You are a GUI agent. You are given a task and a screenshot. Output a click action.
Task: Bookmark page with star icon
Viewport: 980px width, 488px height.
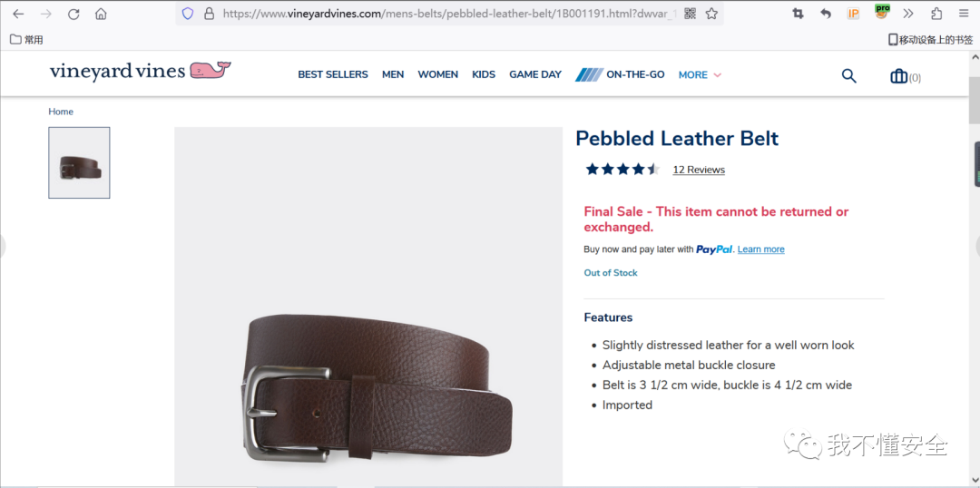click(x=711, y=14)
